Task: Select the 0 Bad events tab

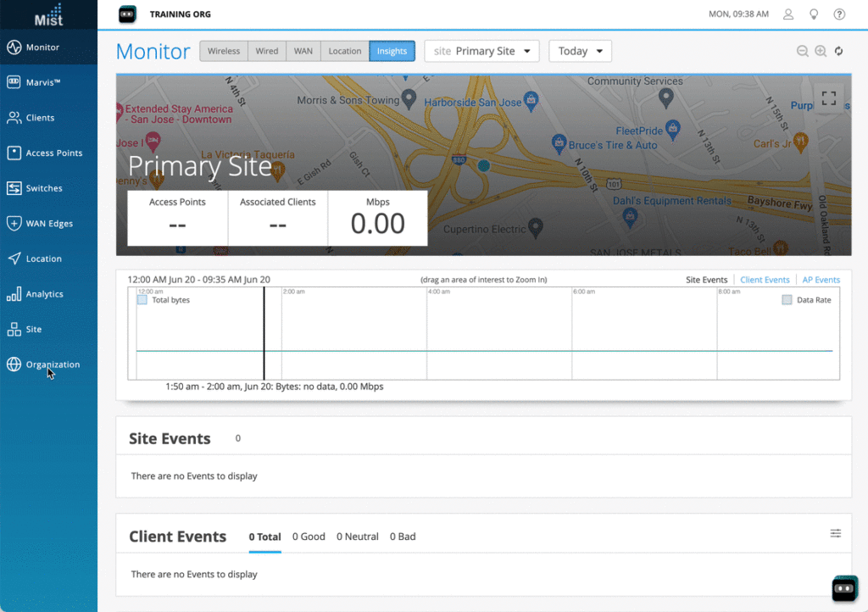Action: click(403, 537)
